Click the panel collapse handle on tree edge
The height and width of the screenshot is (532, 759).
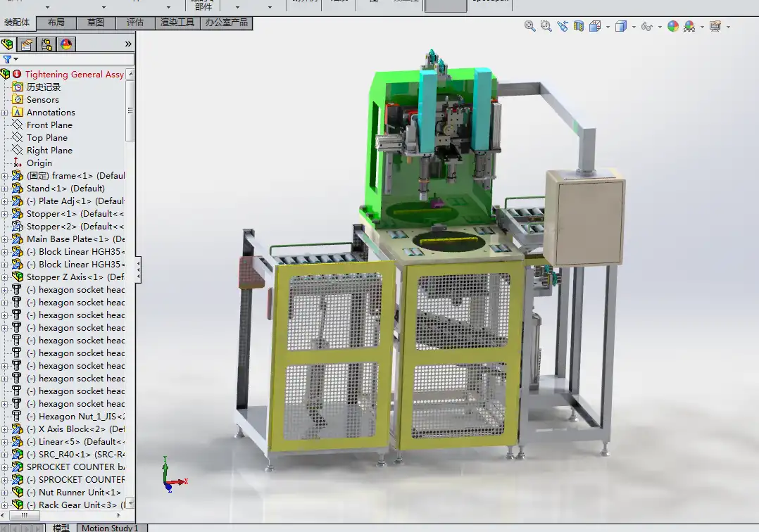pos(139,270)
